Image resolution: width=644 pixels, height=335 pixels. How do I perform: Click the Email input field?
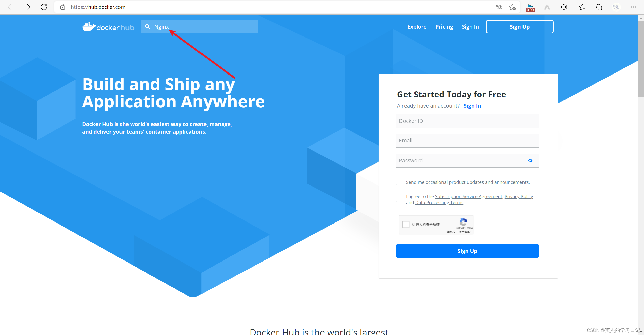coord(467,140)
